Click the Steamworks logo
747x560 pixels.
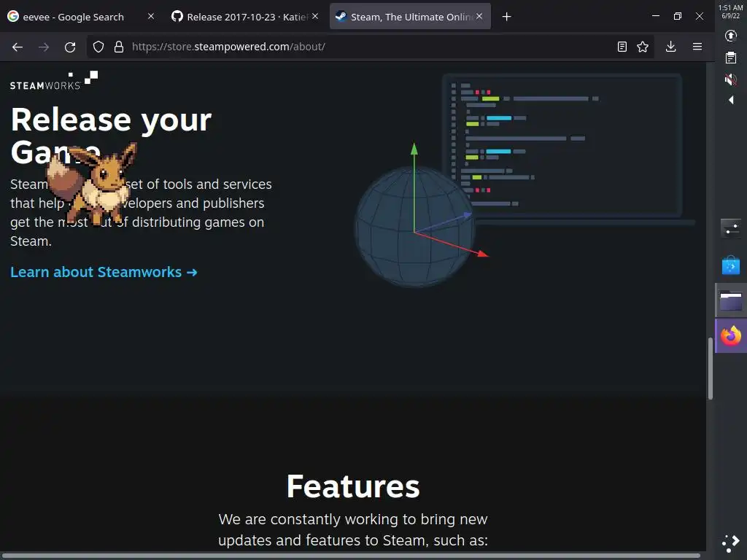pos(54,80)
